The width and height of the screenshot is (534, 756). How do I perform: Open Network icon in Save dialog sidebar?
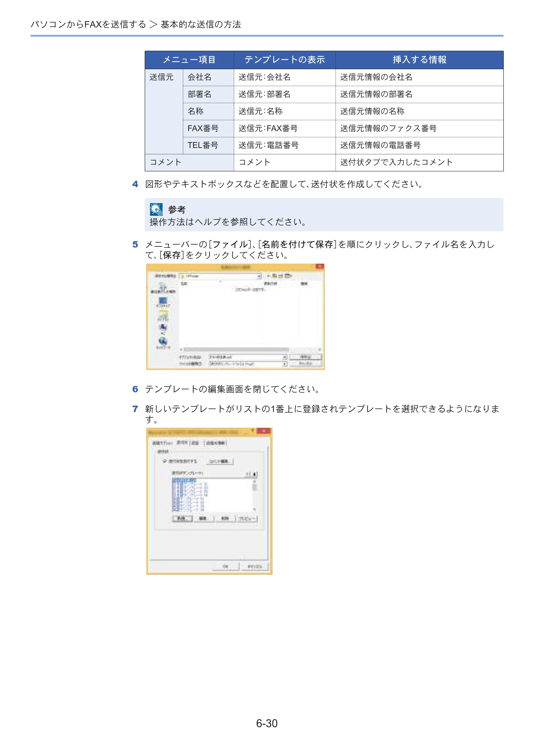[x=163, y=343]
